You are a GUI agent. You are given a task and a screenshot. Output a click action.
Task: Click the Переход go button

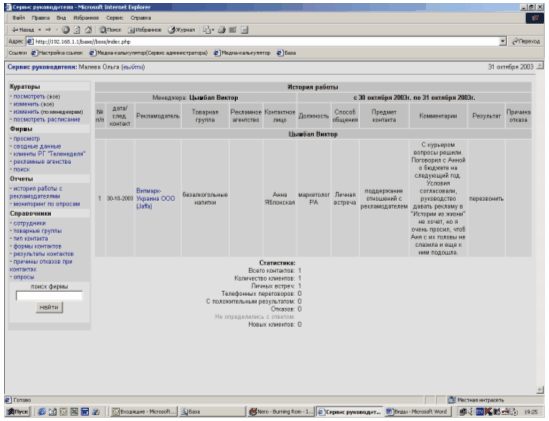(x=526, y=42)
